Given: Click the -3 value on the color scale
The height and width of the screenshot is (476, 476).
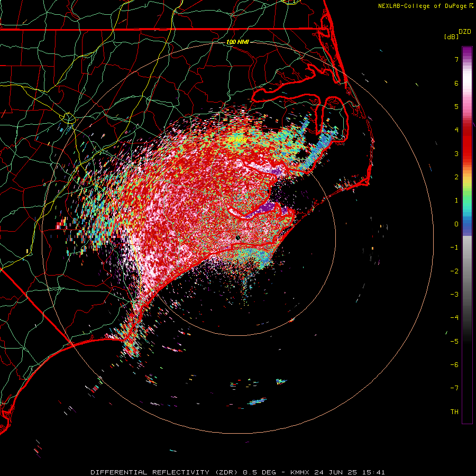Looking at the screenshot, I should pos(454,295).
